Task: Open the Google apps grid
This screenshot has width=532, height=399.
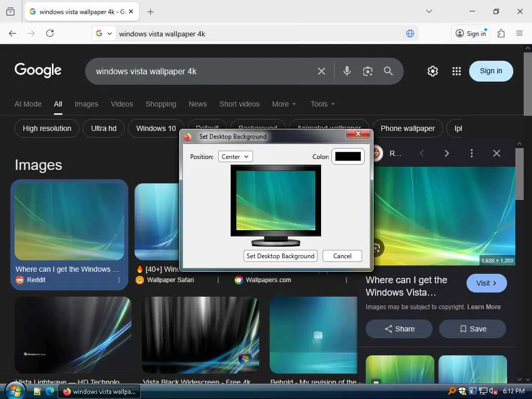Action: tap(456, 71)
